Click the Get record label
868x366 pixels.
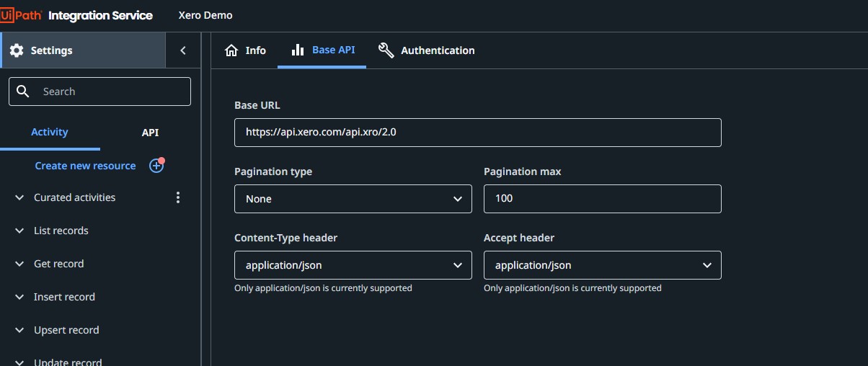click(59, 264)
